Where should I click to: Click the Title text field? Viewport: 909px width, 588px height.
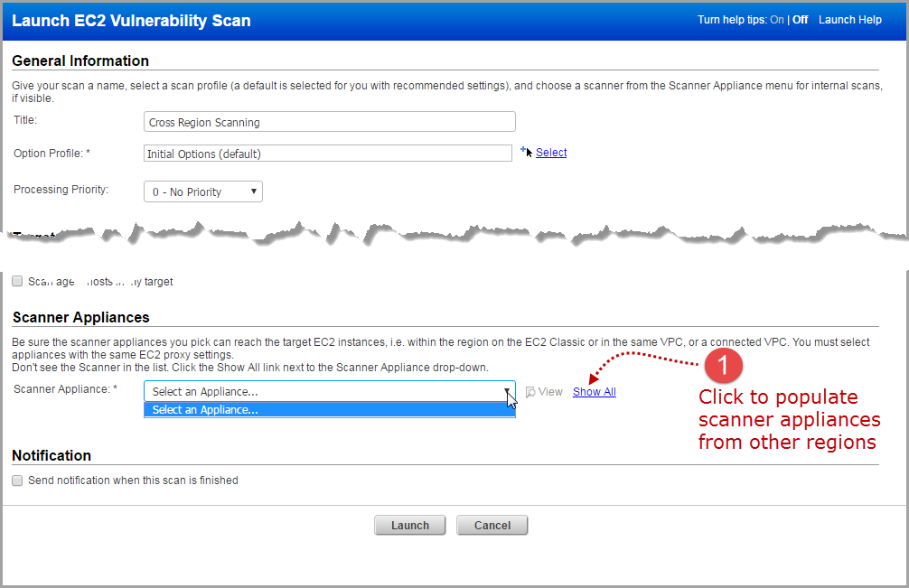tap(329, 121)
